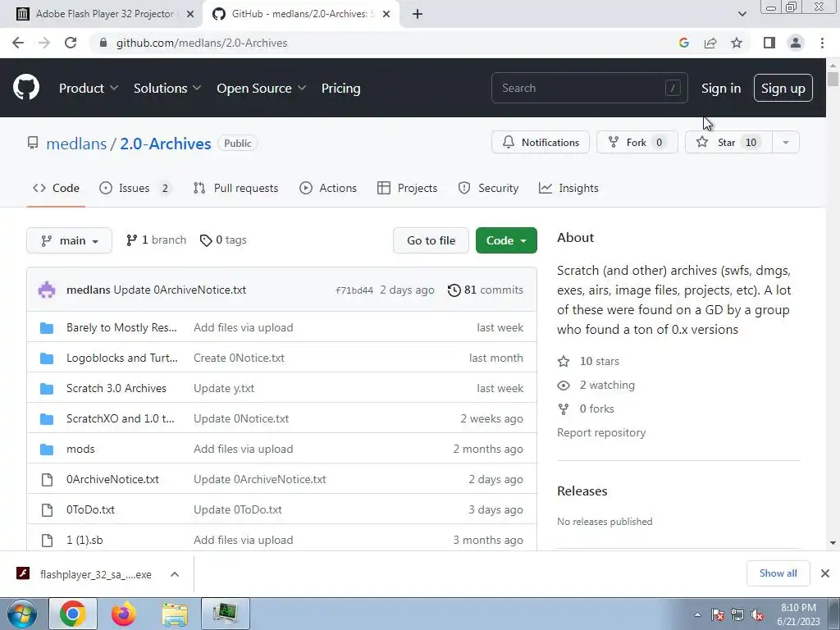Expand the Star lists dropdown arrow
Image resolution: width=840 pixels, height=630 pixels.
click(x=785, y=143)
